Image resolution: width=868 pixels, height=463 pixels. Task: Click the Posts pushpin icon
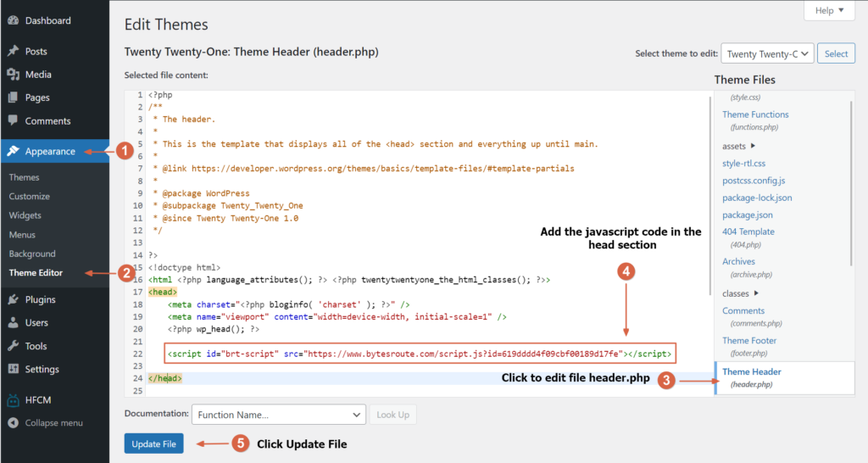click(14, 51)
